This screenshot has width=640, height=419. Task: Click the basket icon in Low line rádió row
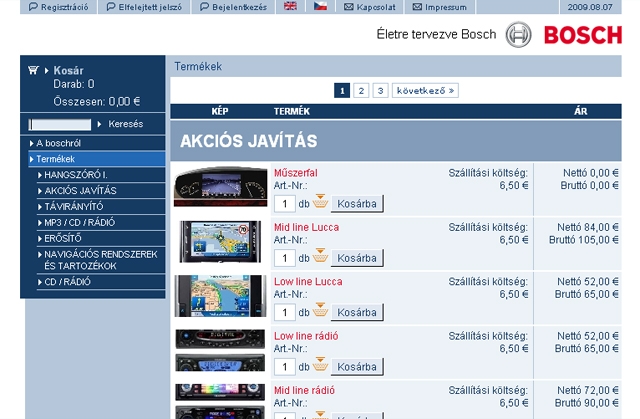pos(320,364)
